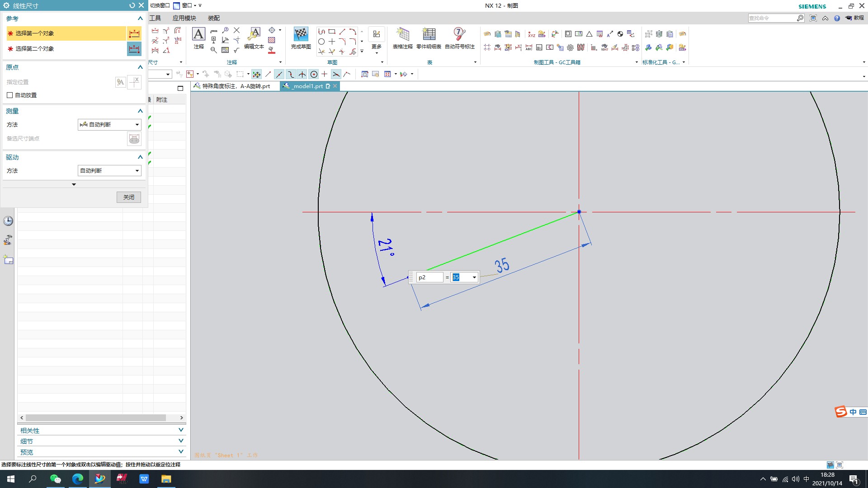
Task: Click 完成草图 finish sketch flag
Action: click(301, 38)
